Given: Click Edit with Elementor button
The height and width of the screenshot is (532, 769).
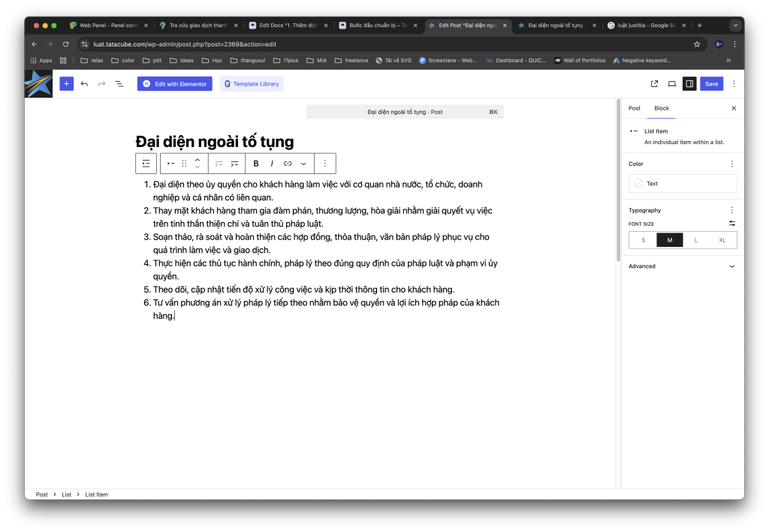Looking at the screenshot, I should coord(175,84).
